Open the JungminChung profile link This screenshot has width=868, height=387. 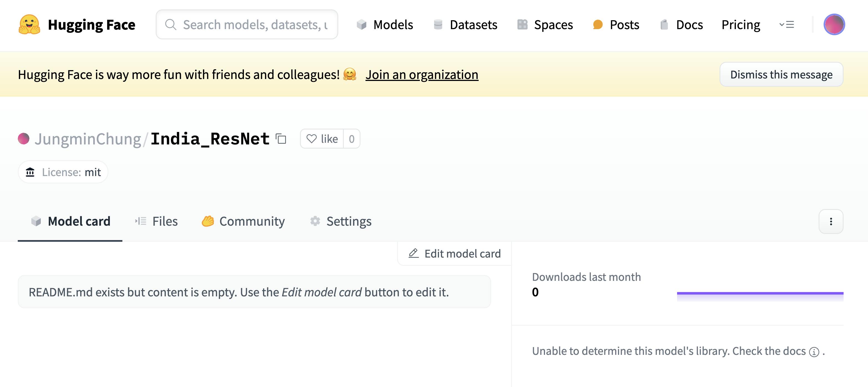pos(88,139)
